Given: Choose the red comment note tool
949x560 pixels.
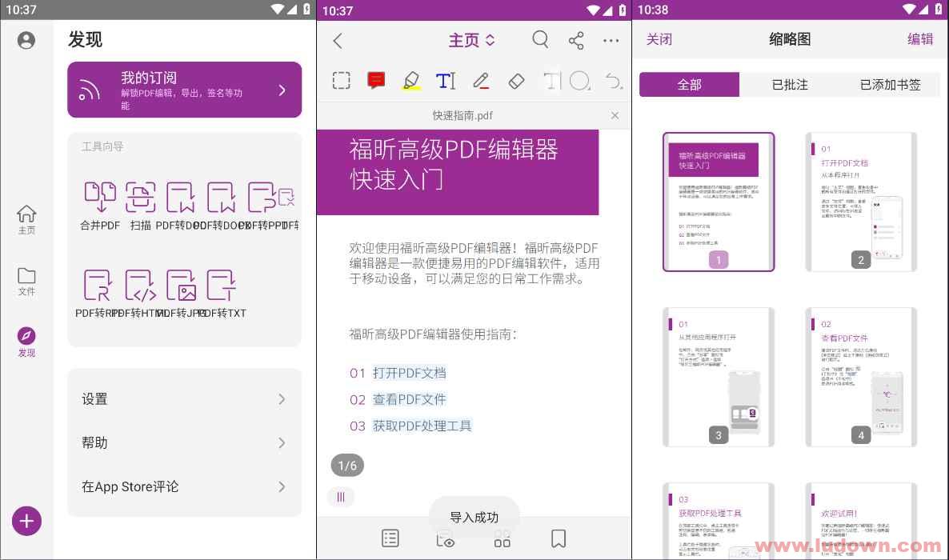Looking at the screenshot, I should click(376, 81).
